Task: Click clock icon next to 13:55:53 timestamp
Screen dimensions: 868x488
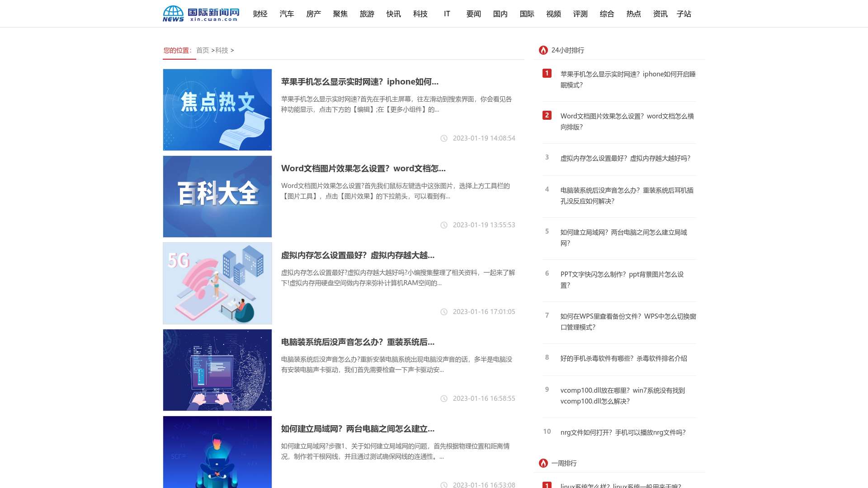Action: pos(444,225)
